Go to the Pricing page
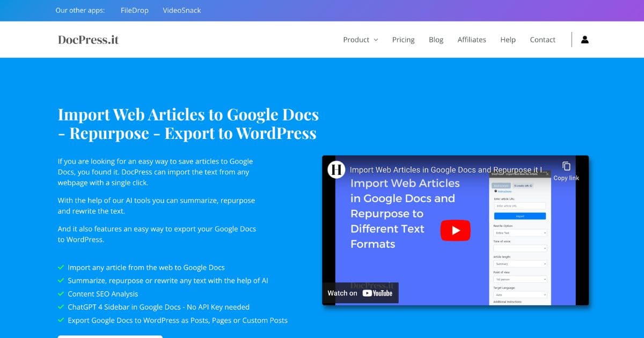This screenshot has height=338, width=644. click(403, 40)
